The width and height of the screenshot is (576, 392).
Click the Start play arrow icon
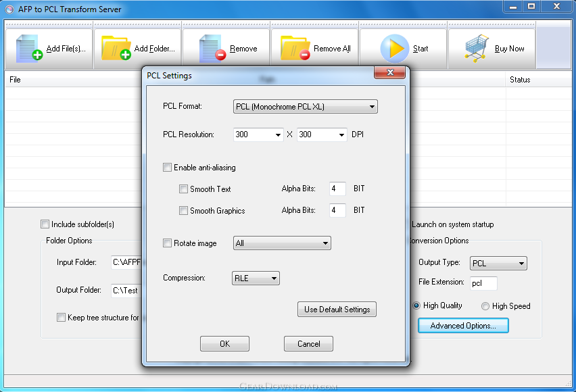coord(394,48)
